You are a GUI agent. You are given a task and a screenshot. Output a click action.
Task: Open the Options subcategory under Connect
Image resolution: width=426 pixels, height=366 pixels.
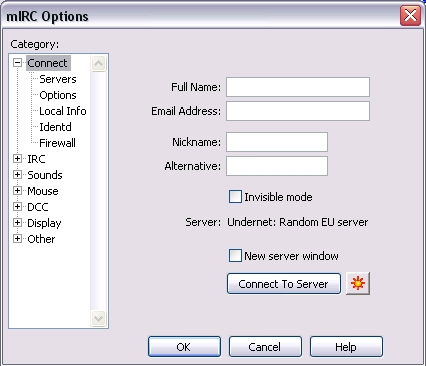58,95
